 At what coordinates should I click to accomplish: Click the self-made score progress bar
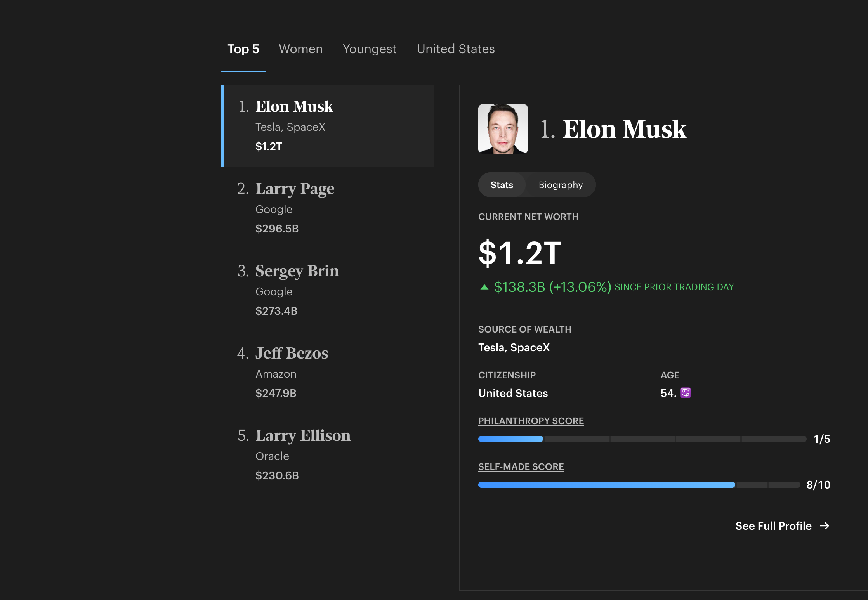click(639, 485)
